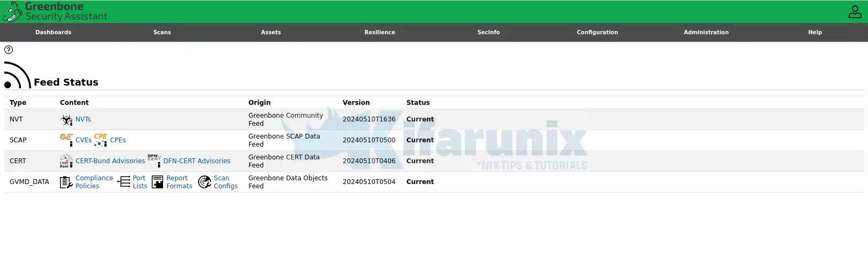Open the CPEs link

click(x=118, y=140)
